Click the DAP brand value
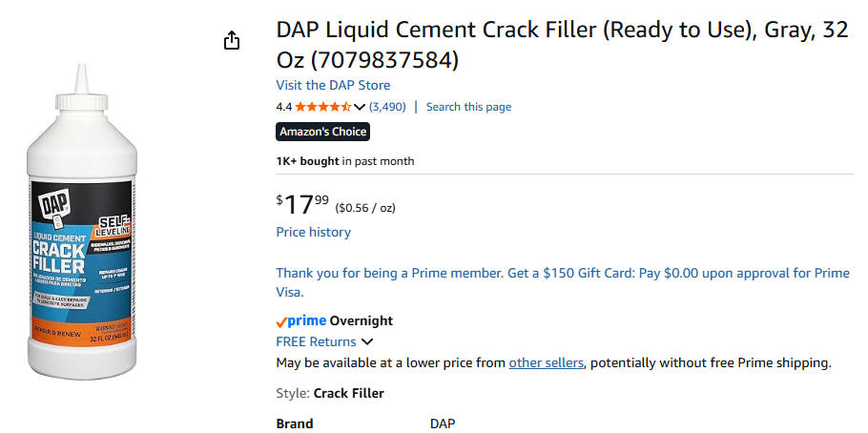Screen dimensions: 868x433 tap(443, 423)
